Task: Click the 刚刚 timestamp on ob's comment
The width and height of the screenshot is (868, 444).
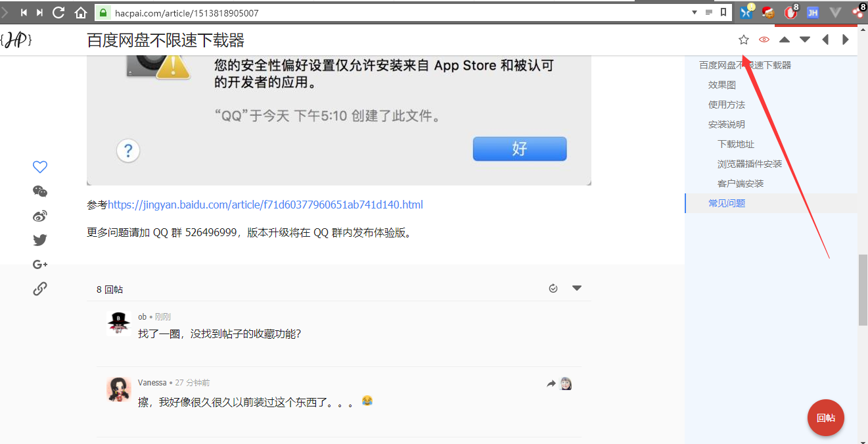Action: (163, 317)
